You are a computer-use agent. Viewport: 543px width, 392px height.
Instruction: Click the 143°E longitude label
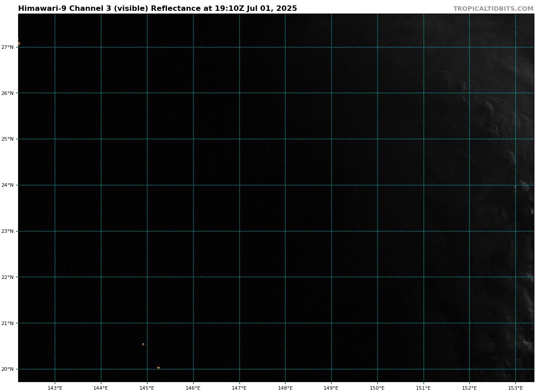55,387
